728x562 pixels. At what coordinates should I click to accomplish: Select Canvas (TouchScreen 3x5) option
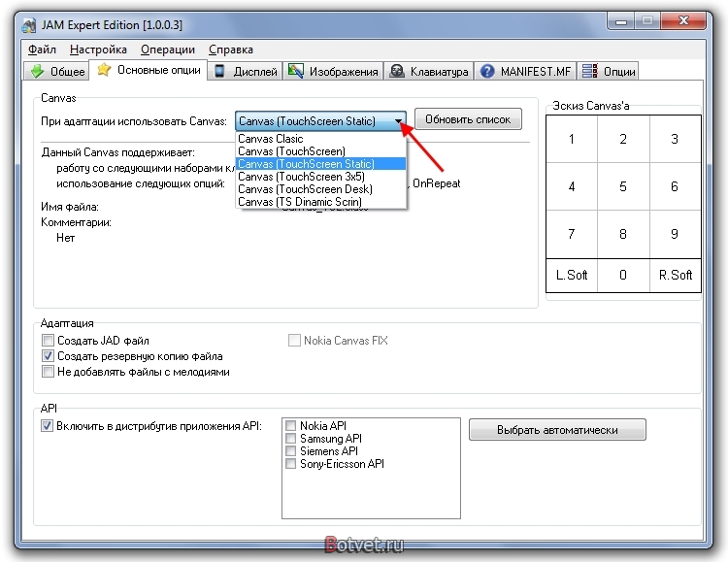point(321,177)
